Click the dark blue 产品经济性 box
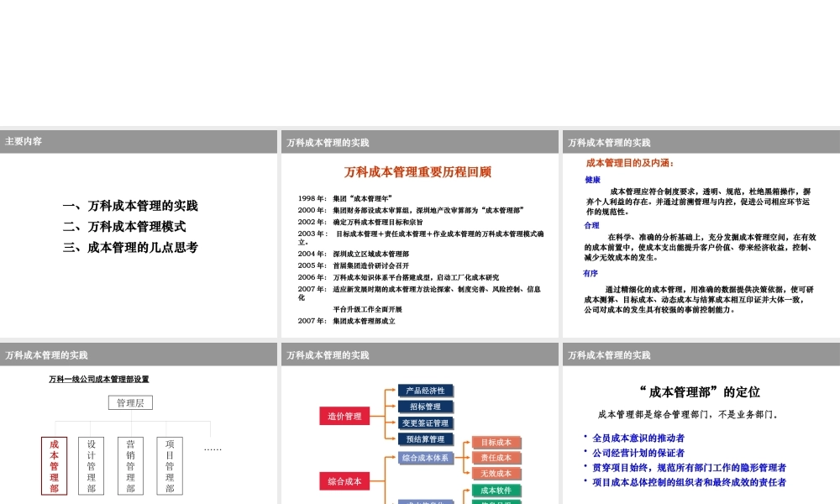 425,391
